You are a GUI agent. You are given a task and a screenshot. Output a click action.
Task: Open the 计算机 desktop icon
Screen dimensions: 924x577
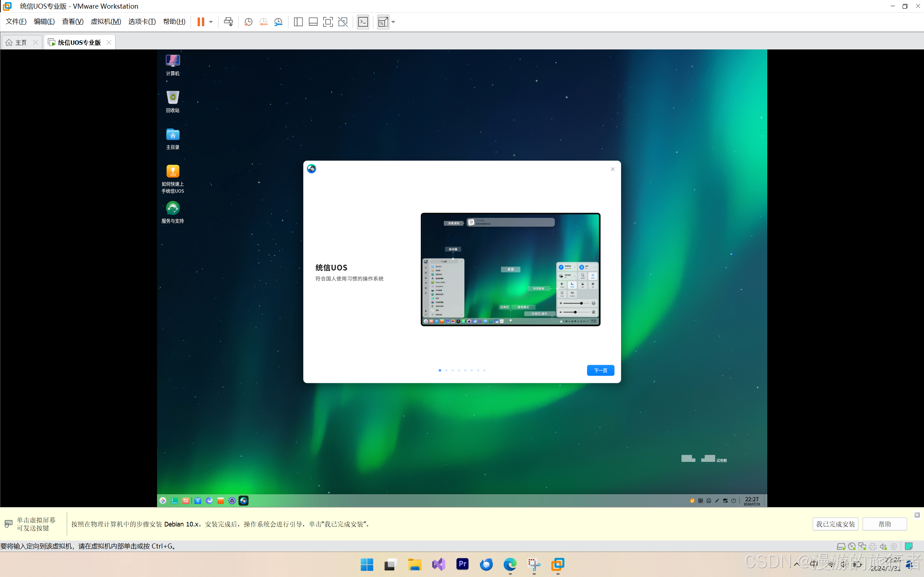[173, 65]
